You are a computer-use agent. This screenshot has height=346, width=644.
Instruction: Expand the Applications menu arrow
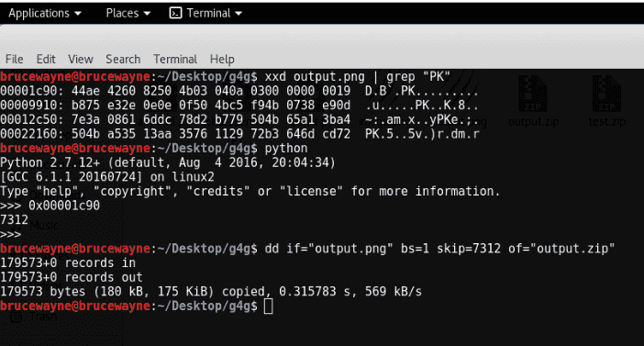pyautogui.click(x=78, y=14)
